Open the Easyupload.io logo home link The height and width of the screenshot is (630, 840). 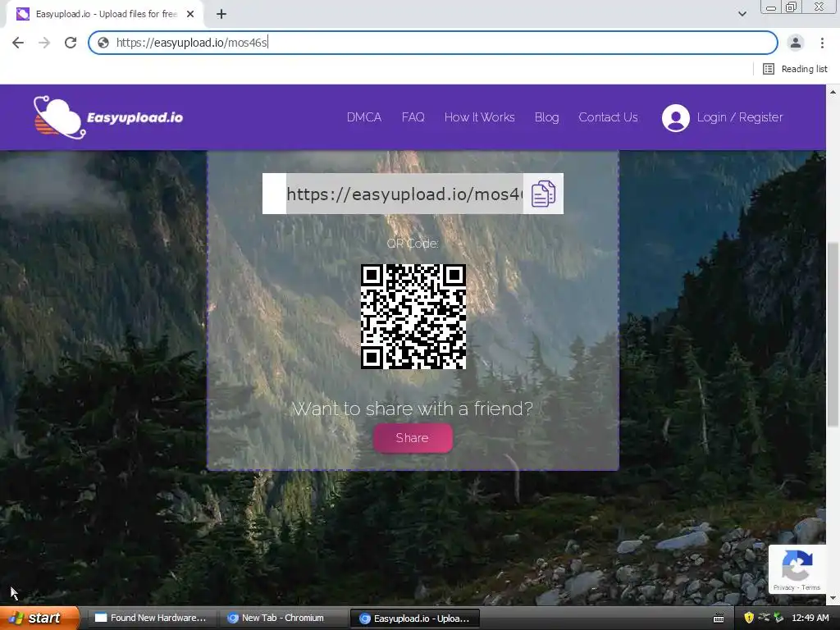108,117
